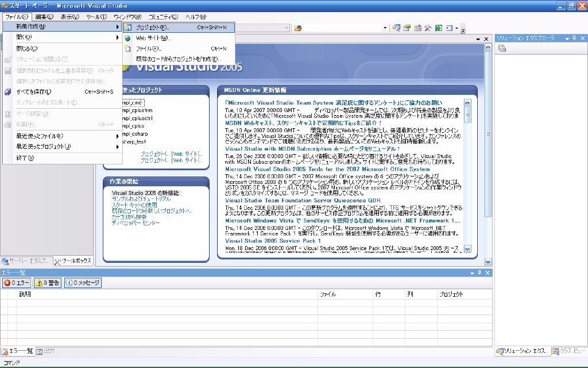Image resolution: width=588 pixels, height=368 pixels.
Task: Click the Find in Files folder icon in toolbar
Action: click(x=298, y=28)
